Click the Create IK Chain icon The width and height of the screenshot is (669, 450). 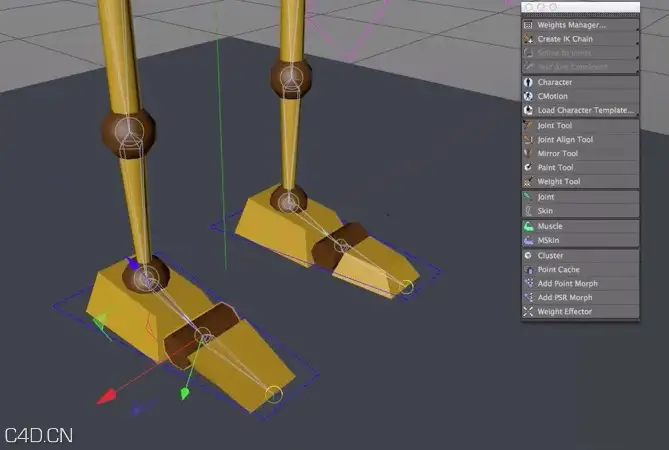click(528, 39)
